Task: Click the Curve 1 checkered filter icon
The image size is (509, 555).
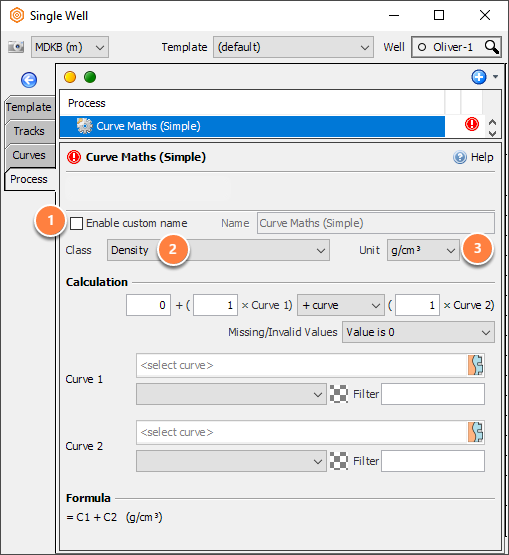Action: click(x=339, y=394)
